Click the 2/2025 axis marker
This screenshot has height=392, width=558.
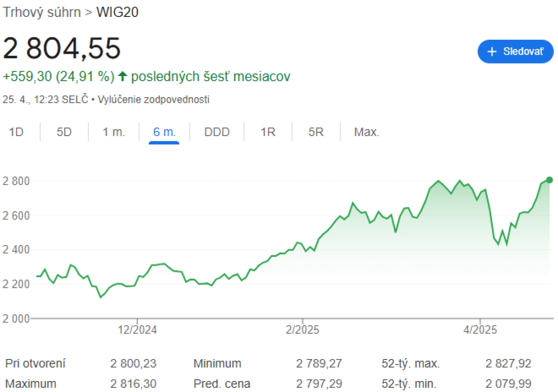pyautogui.click(x=302, y=330)
